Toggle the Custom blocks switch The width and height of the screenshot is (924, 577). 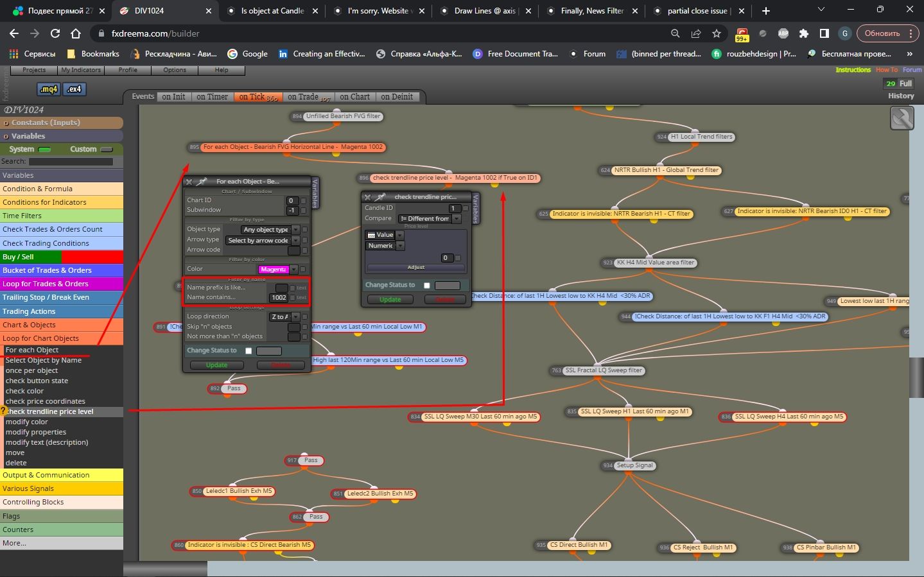coord(107,150)
